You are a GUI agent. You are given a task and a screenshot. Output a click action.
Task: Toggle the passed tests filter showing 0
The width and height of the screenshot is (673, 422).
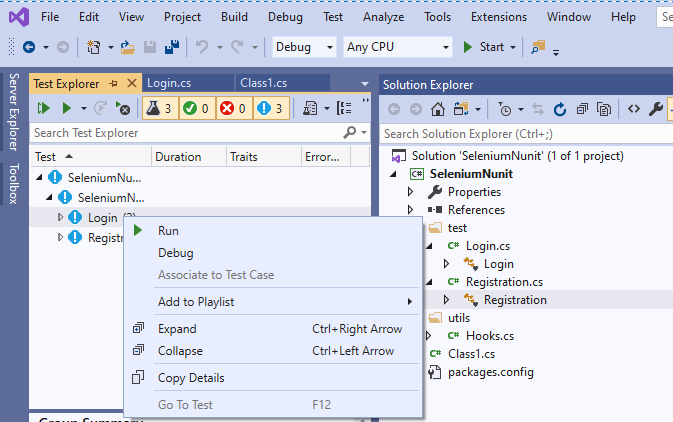pyautogui.click(x=194, y=108)
